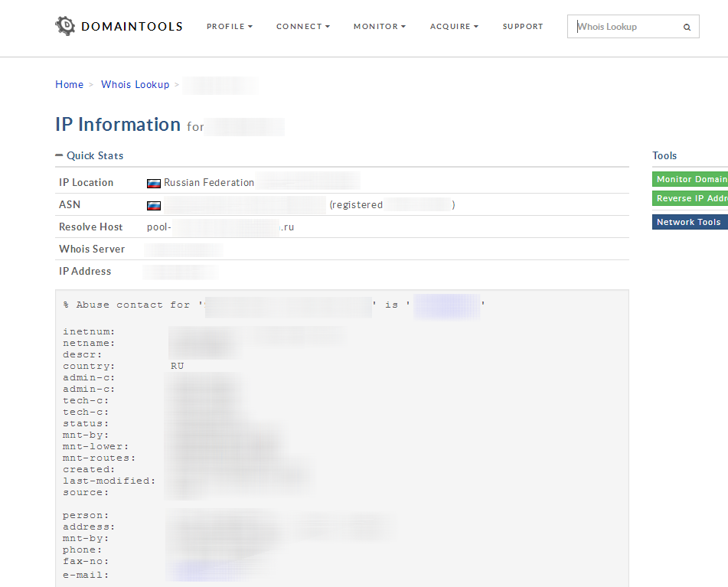The height and width of the screenshot is (587, 728).
Task: Click the Resolve Host row label
Action: [x=90, y=227]
